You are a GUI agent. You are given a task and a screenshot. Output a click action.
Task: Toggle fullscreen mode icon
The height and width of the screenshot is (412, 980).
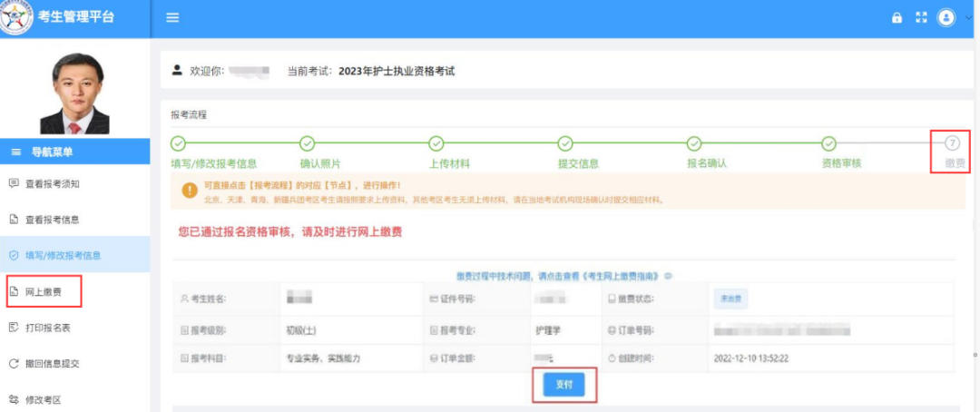922,18
